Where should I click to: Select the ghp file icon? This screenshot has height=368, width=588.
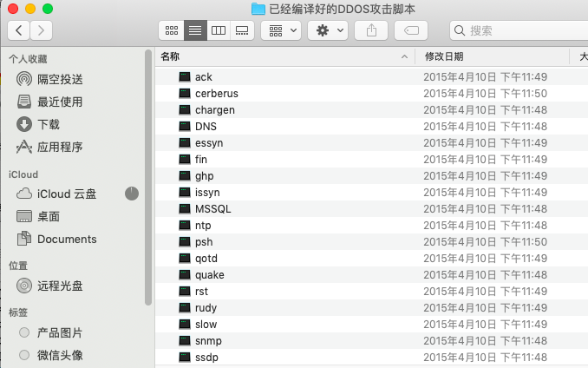pos(185,176)
